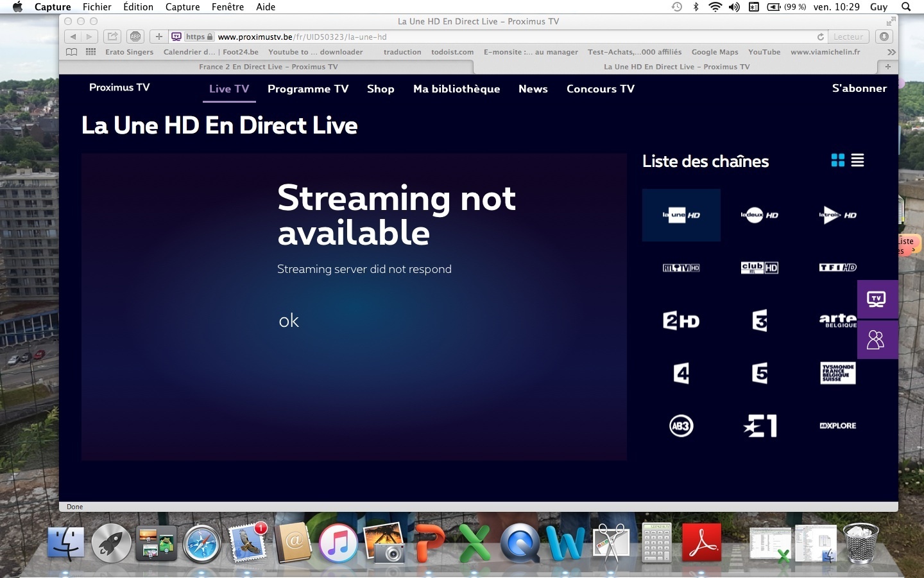Open the Google Maps bookmark
The height and width of the screenshot is (578, 924).
tap(715, 52)
